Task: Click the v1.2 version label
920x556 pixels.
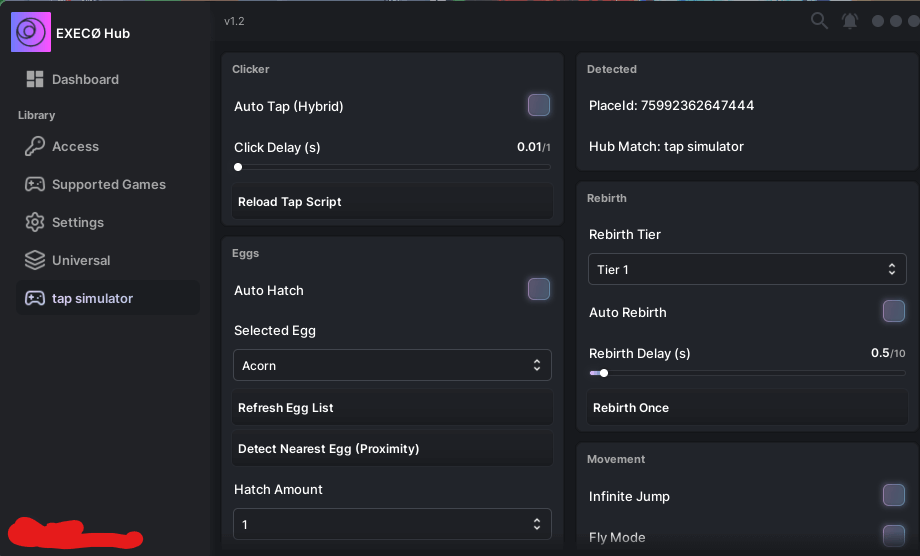Action: [x=234, y=21]
